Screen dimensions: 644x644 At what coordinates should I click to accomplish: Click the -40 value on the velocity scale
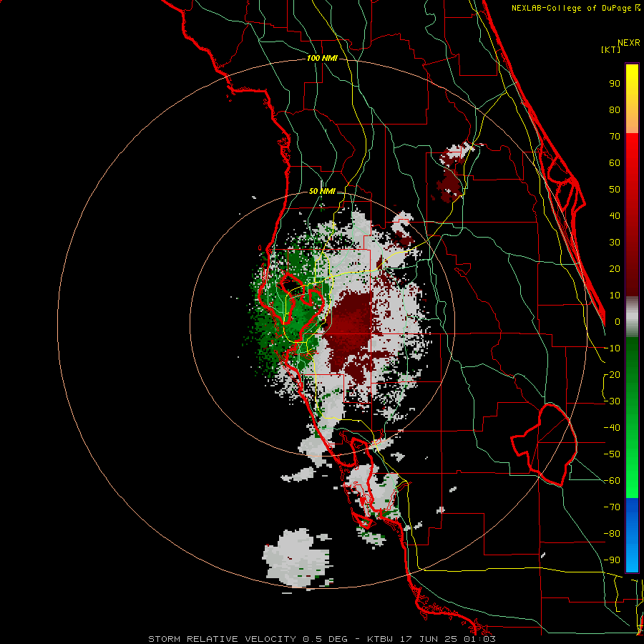point(612,428)
